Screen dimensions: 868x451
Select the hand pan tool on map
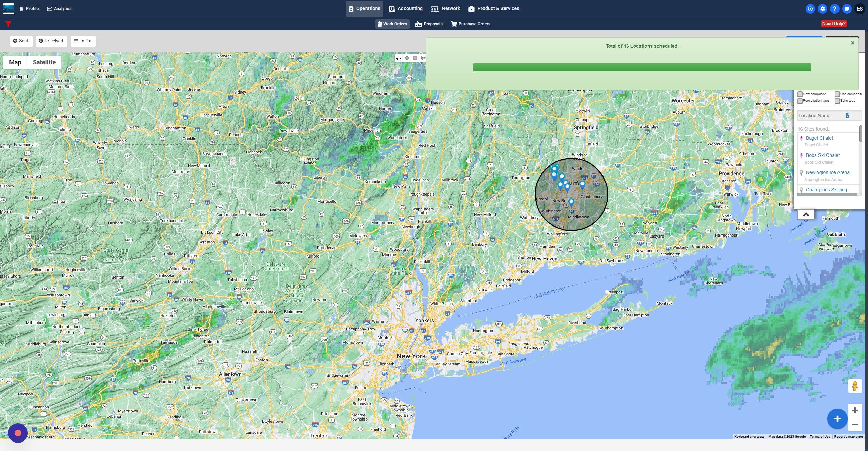399,58
